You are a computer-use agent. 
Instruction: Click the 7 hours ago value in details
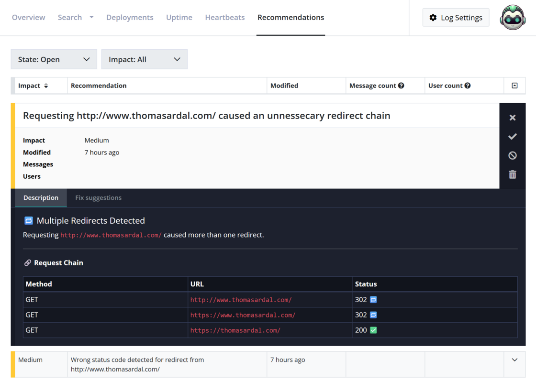click(x=102, y=152)
